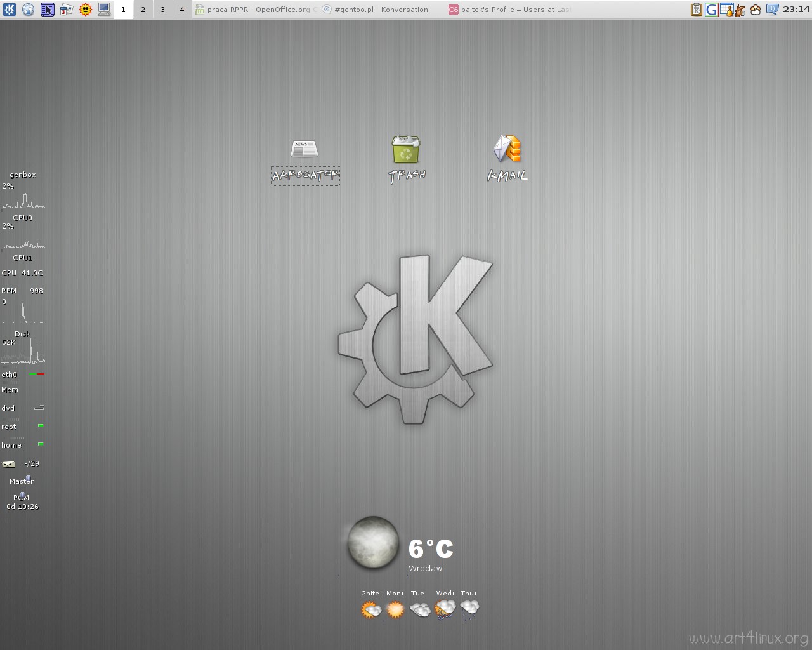
Task: Click the 23:14 panel clock
Action: point(796,10)
